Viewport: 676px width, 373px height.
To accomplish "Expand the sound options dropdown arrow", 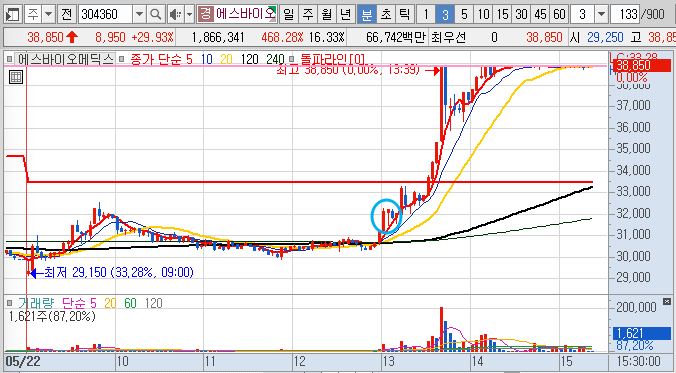I will (x=190, y=15).
